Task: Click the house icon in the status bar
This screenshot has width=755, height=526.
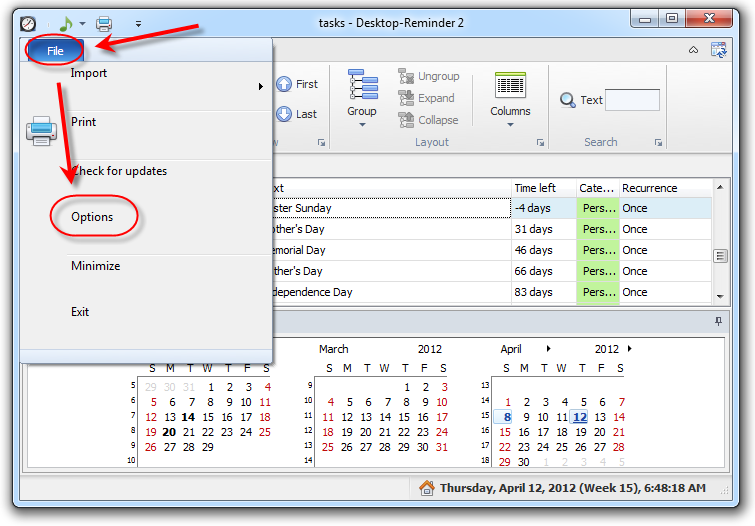Action: [427, 488]
